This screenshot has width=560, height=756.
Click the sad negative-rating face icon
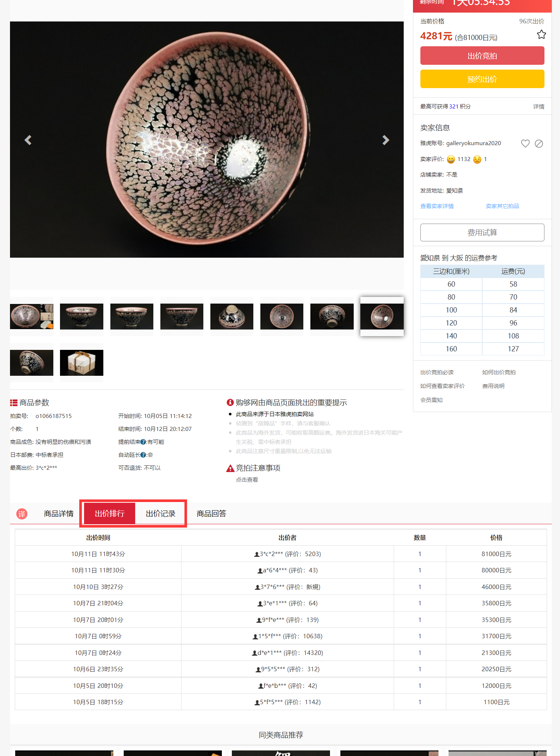tap(477, 159)
